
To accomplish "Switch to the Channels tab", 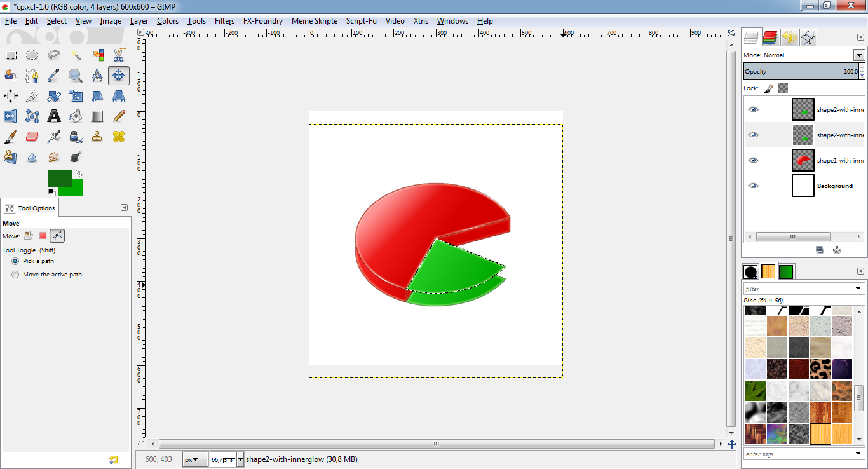I will [x=770, y=38].
